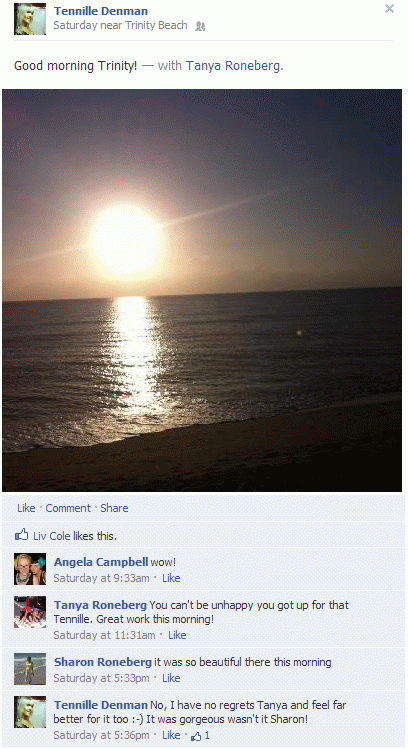Image resolution: width=408 pixels, height=749 pixels.
Task: Open tagged Tanya Roneberg link in post text
Action: click(x=233, y=65)
